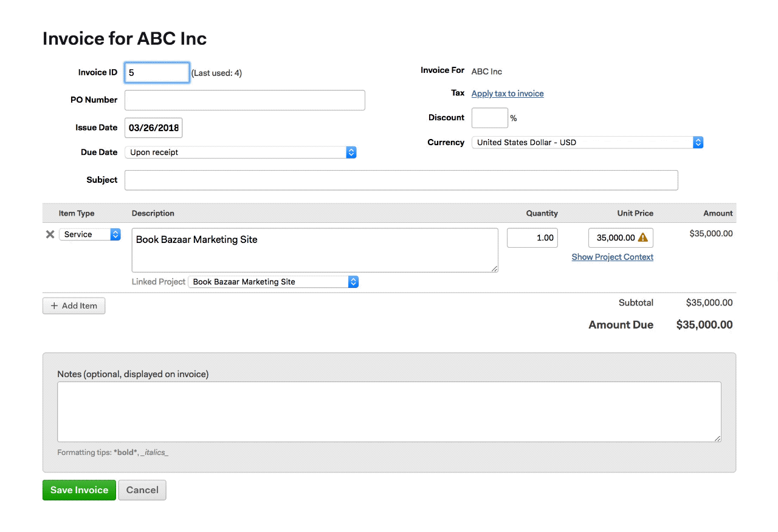Viewport: 778px width, 532px height.
Task: Click the Quantity field
Action: 532,238
